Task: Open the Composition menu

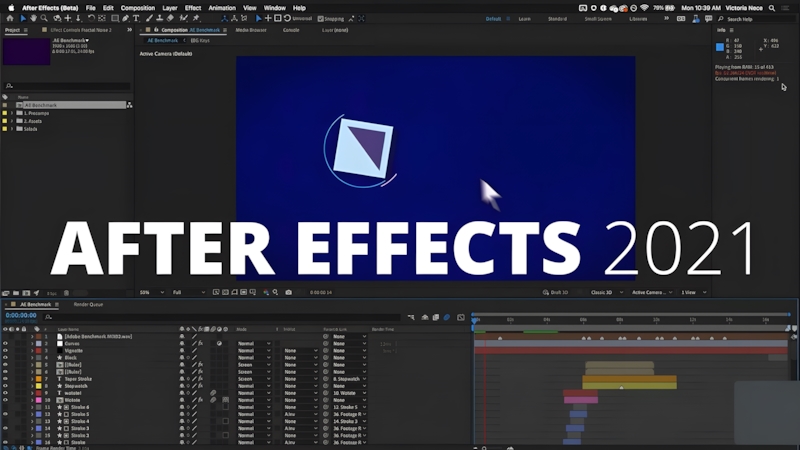Action: point(138,8)
